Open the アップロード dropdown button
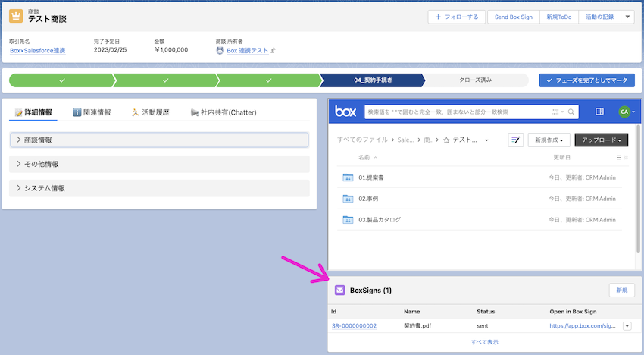This screenshot has width=644, height=355. coord(602,140)
